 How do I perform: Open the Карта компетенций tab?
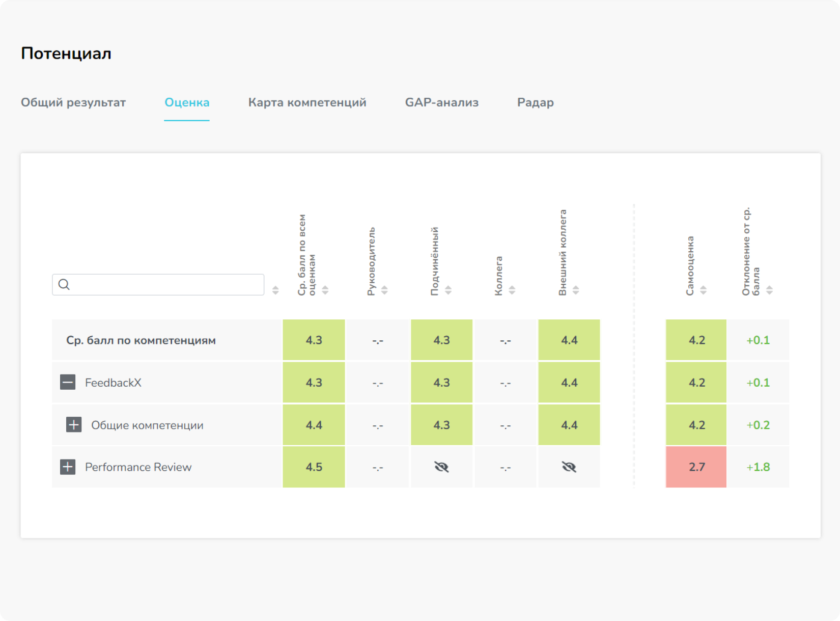point(307,102)
